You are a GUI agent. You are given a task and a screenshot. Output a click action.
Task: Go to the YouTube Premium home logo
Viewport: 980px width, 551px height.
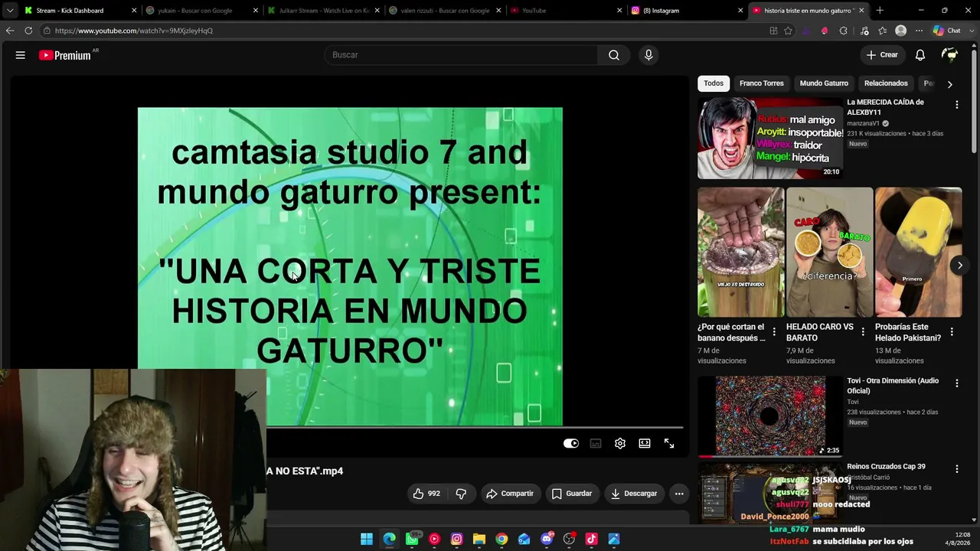pos(65,55)
